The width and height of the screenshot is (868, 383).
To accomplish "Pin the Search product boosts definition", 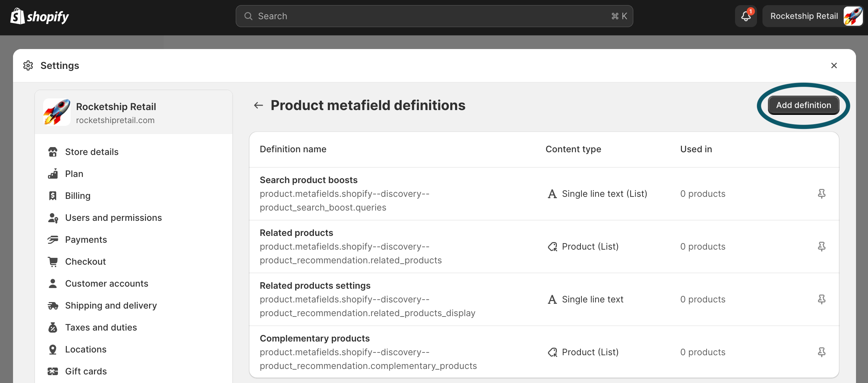I will 821,194.
